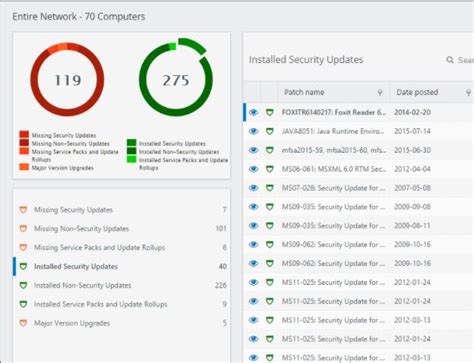Screen dimensions: 474x363
Task: Select Missing Security Updates category
Action: [121, 210]
